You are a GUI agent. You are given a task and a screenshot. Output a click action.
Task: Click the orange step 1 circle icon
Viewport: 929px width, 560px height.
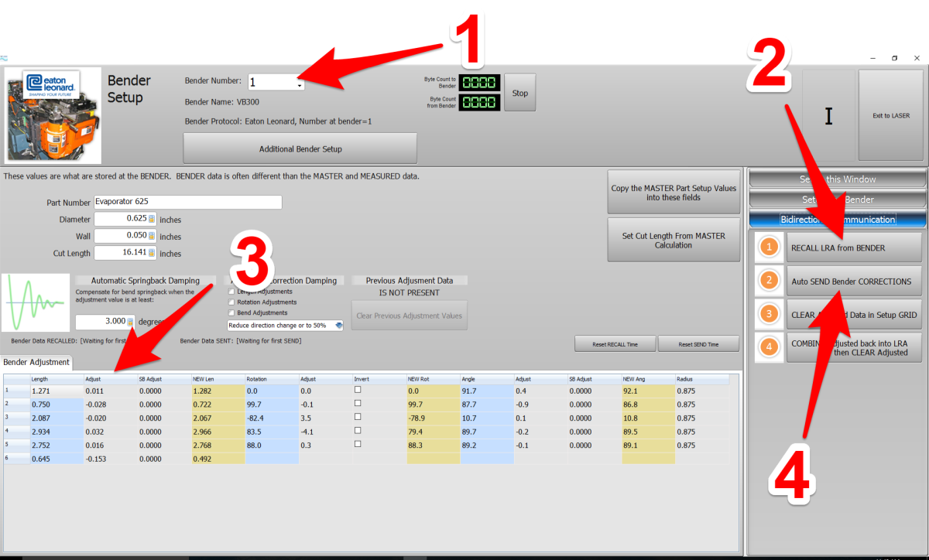click(769, 248)
